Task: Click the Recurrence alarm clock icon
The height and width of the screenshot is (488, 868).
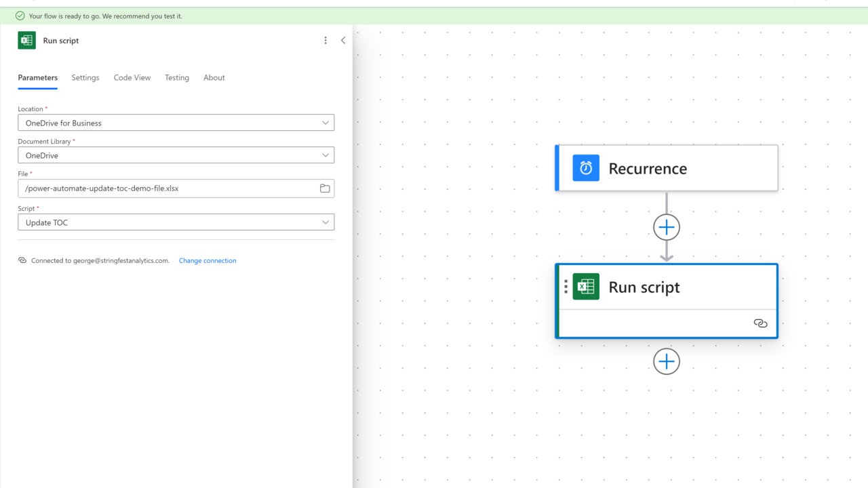Action: [x=586, y=168]
